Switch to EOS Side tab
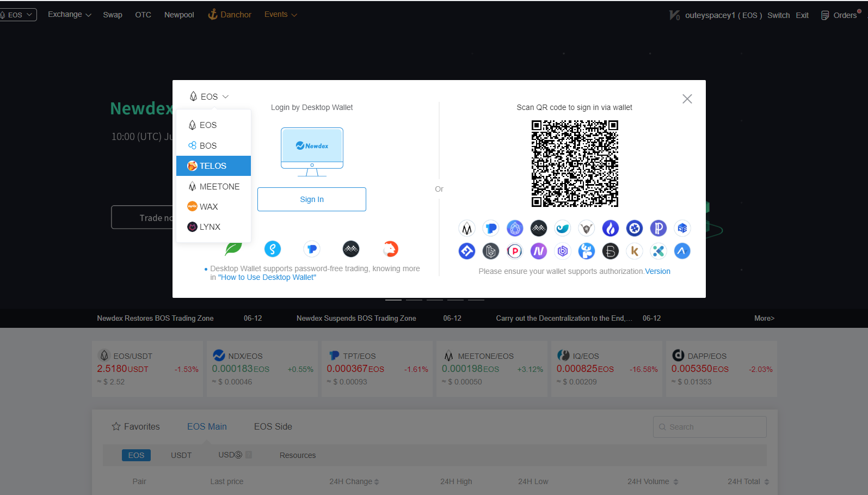This screenshot has height=495, width=868. coord(273,426)
